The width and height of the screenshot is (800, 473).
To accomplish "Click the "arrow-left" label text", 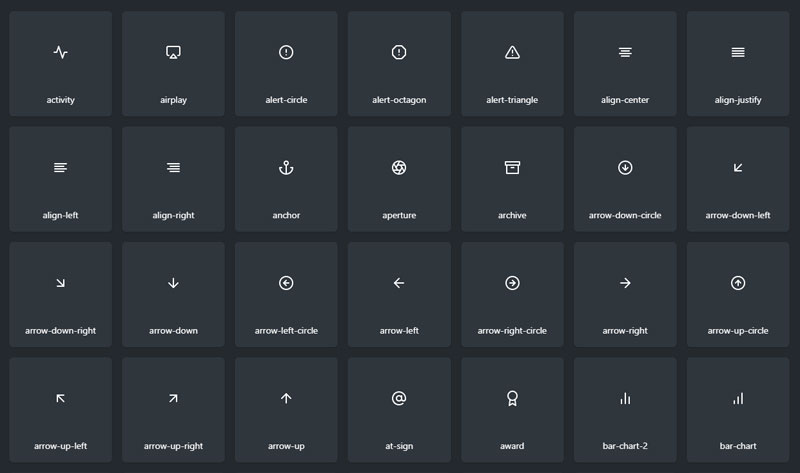I will pos(399,331).
